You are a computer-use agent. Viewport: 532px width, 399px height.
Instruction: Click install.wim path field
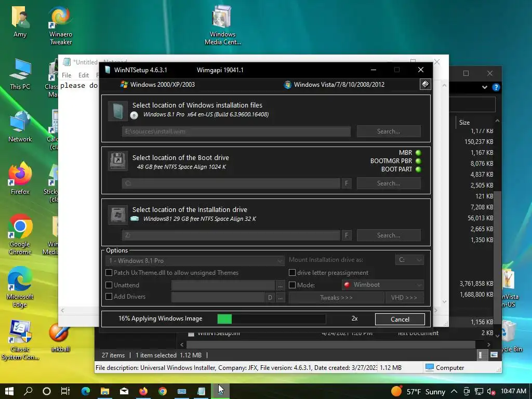[x=236, y=131]
